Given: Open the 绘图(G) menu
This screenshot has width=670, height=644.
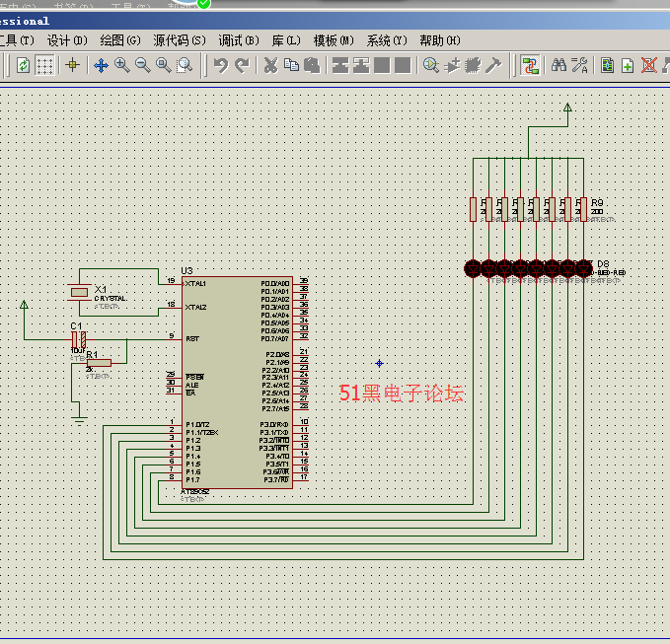Looking at the screenshot, I should point(120,40).
